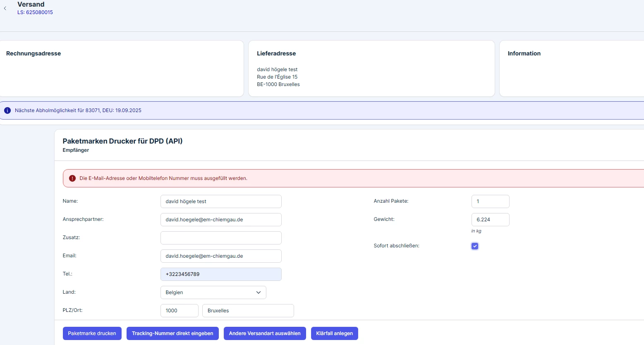The height and width of the screenshot is (345, 644).
Task: Click the Nächste Abholmöglichkeit notice text
Action: (x=78, y=110)
